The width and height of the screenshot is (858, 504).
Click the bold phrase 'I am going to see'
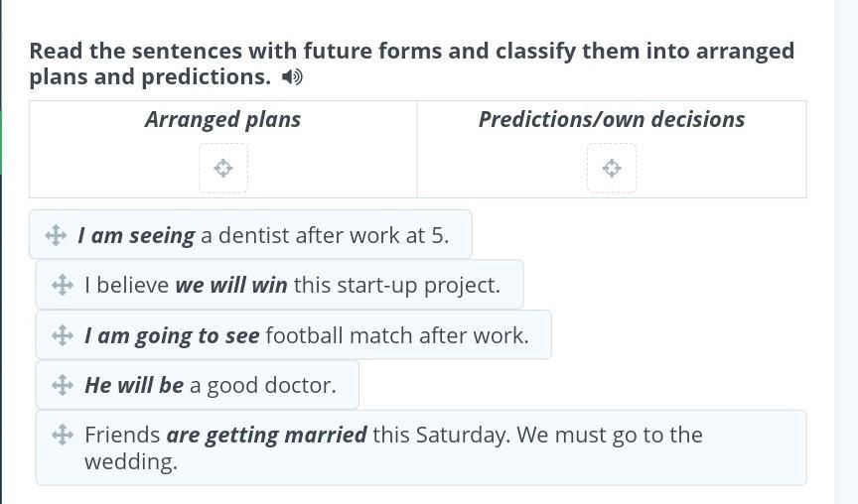(172, 335)
